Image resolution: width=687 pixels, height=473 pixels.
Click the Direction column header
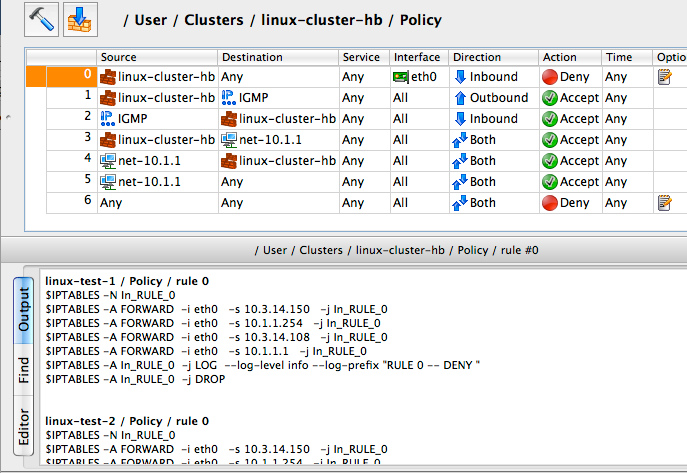coord(494,57)
